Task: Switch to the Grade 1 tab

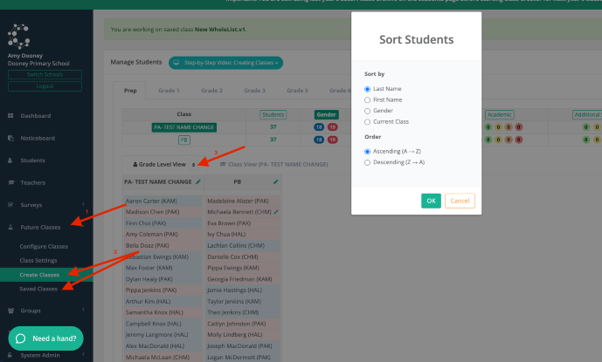Action: point(169,91)
